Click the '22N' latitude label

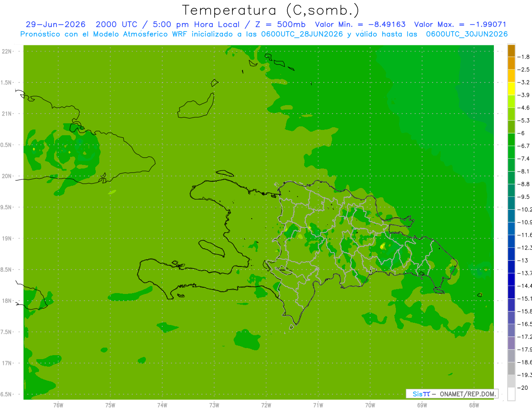(8, 51)
